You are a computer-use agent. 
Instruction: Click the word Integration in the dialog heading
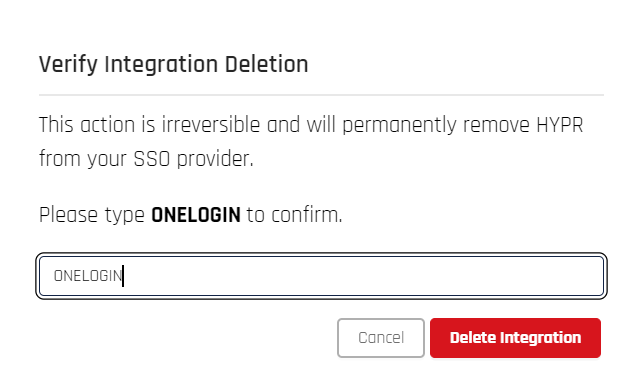[161, 65]
